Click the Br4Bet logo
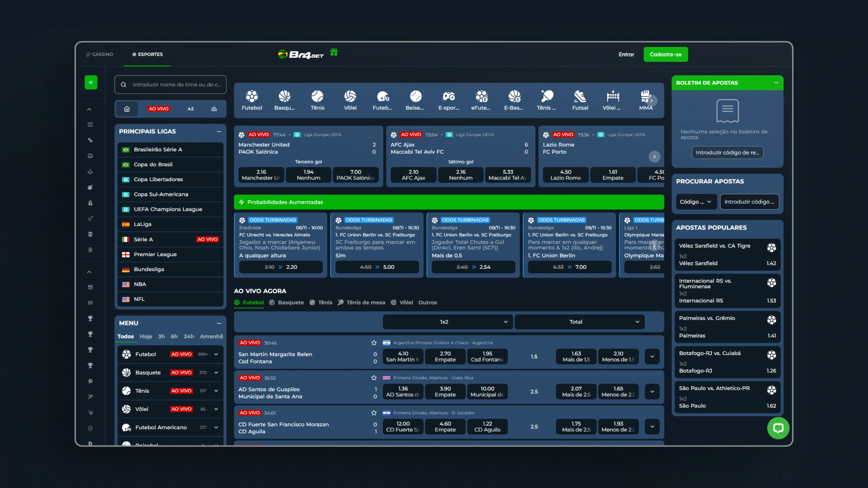868x488 pixels. tap(301, 55)
